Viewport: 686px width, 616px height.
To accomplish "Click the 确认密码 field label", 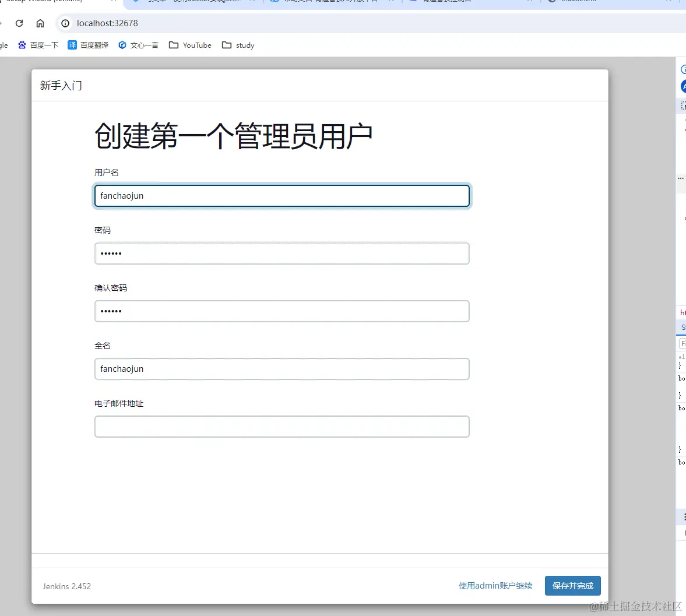I will tap(111, 288).
